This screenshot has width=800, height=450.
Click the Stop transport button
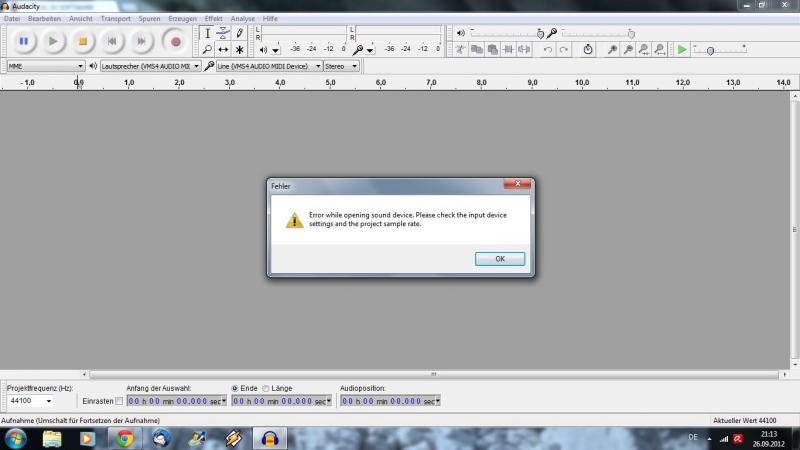(x=82, y=41)
